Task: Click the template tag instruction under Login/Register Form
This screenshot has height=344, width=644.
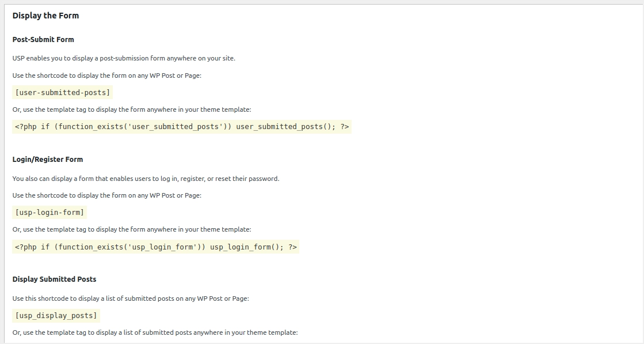Action: tap(132, 229)
